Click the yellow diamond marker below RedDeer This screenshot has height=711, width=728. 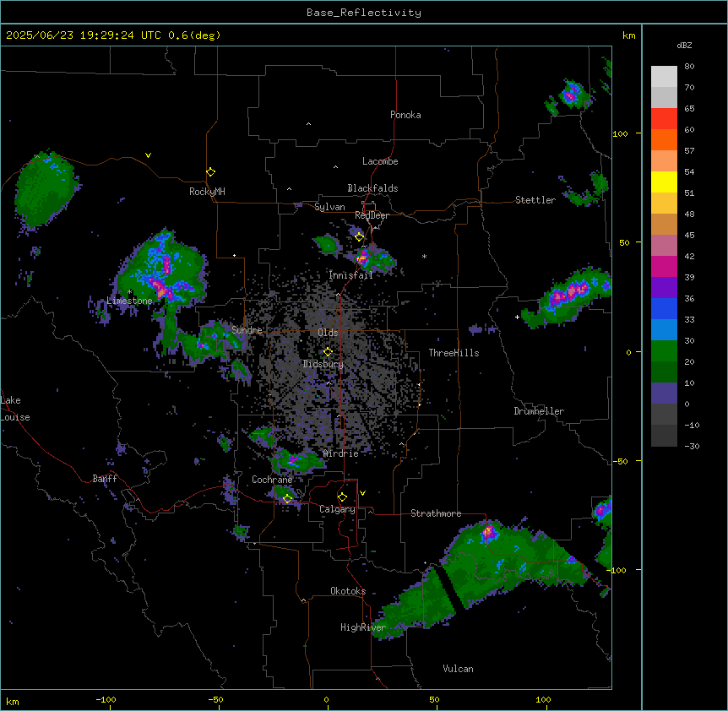coord(360,237)
